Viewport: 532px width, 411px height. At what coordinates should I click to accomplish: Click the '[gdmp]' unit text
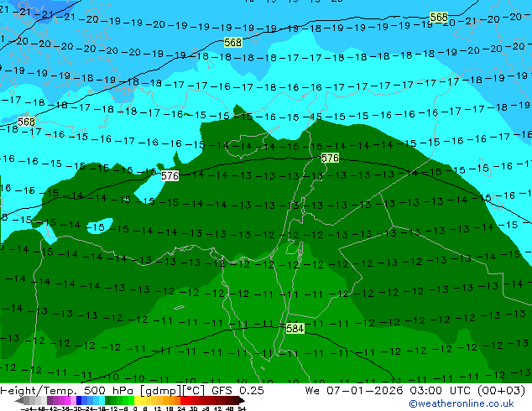[x=161, y=391]
